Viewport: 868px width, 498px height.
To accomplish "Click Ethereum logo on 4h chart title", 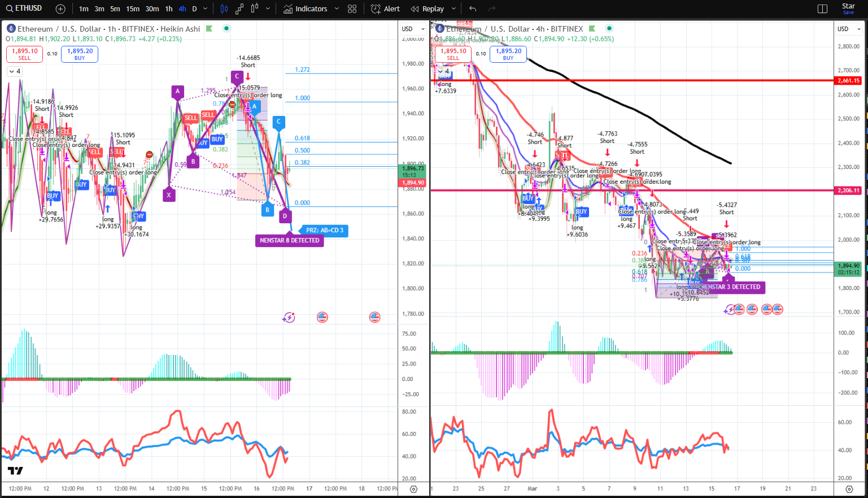I will [x=439, y=28].
